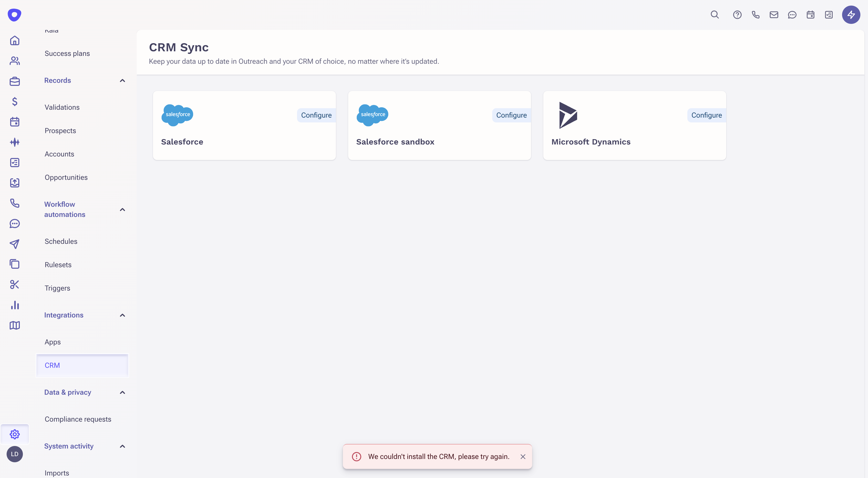Open the bar chart reports sidebar icon
The image size is (868, 478).
point(14,305)
